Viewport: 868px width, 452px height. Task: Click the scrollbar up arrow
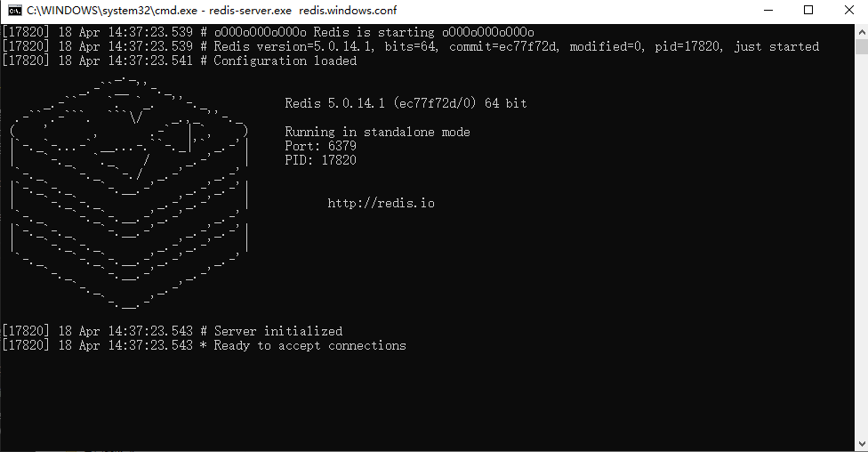point(862,32)
